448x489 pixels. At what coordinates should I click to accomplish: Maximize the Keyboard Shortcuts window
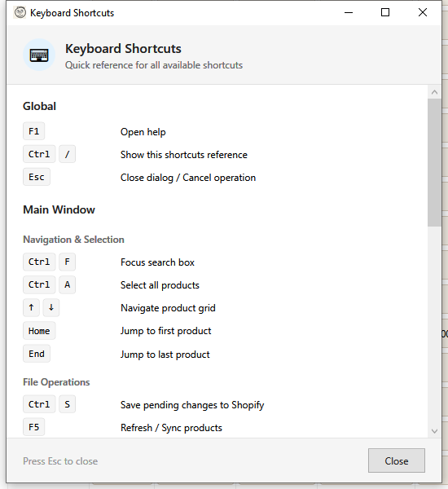click(385, 12)
